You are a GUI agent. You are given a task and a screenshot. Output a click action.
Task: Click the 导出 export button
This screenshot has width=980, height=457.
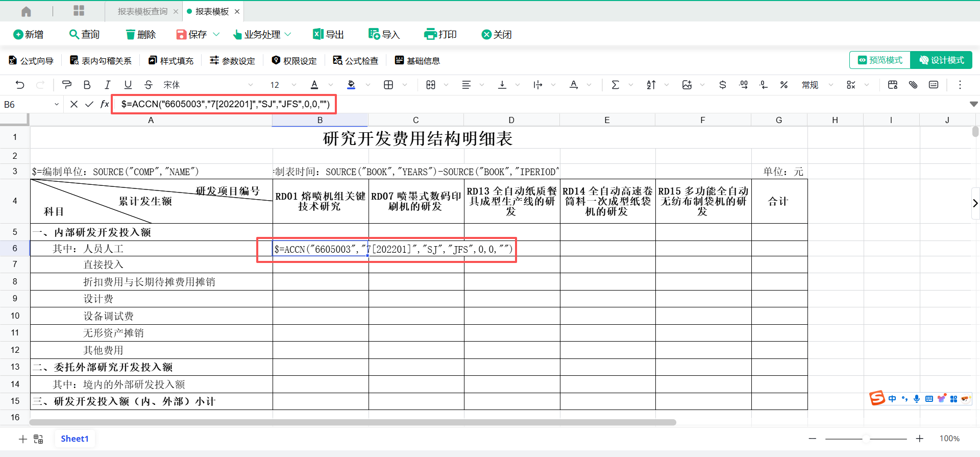[328, 34]
